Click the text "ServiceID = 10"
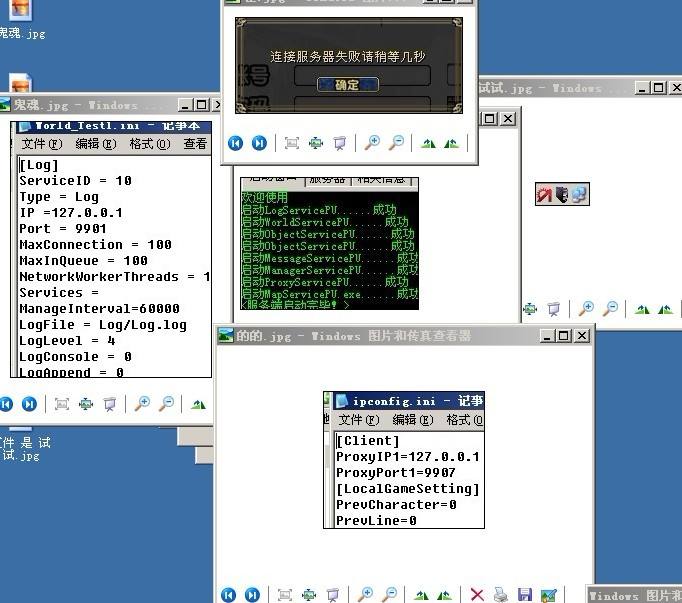The image size is (682, 603). [75, 181]
